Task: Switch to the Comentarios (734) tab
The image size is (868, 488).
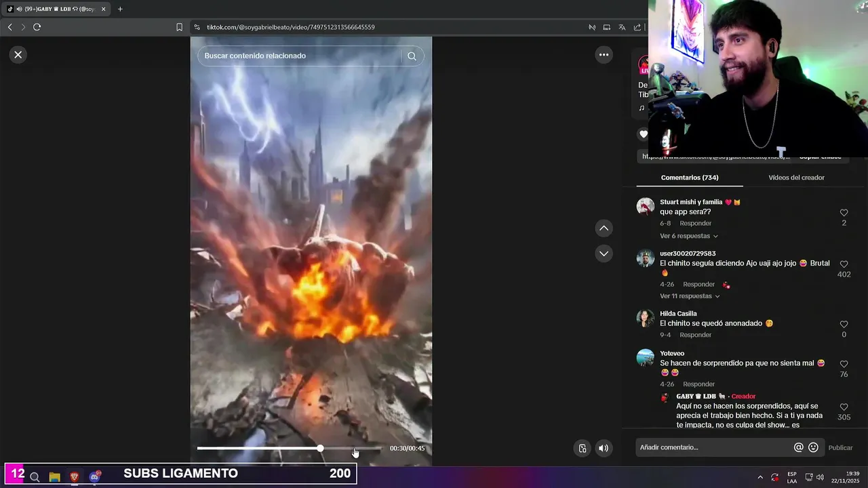Action: coord(690,178)
